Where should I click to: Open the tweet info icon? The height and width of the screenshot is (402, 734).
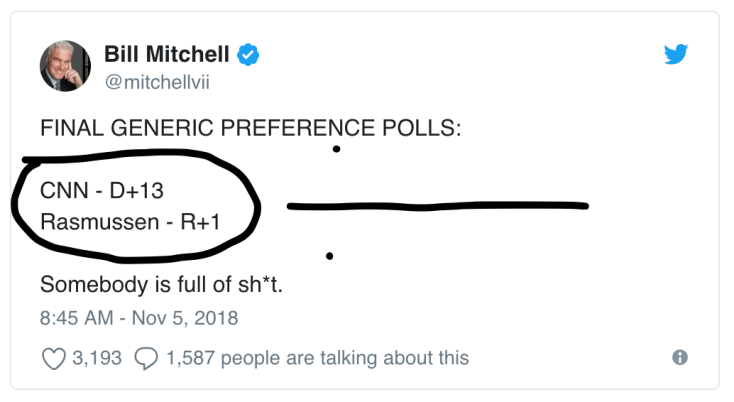pos(680,357)
